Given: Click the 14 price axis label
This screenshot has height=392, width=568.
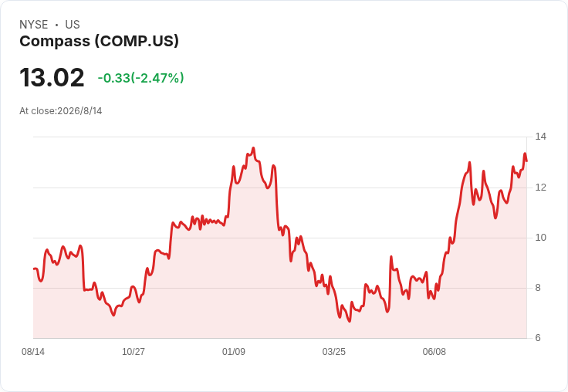Looking at the screenshot, I should [x=541, y=137].
